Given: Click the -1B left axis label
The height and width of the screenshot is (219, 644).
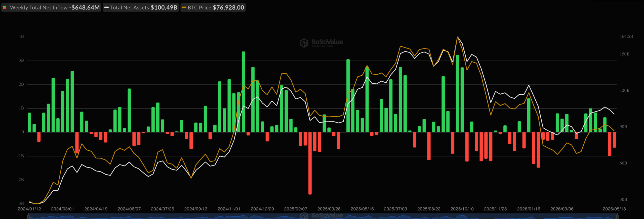Looking at the screenshot, I should click(20, 156).
